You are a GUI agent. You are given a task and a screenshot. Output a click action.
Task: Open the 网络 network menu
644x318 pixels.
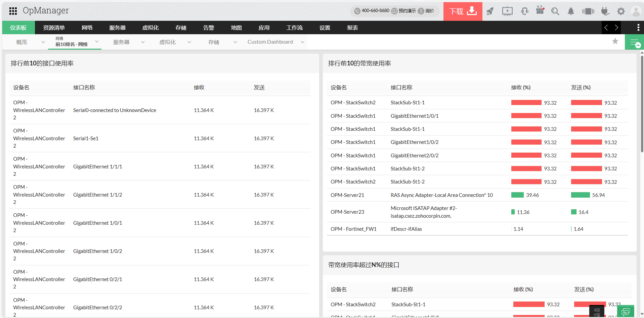87,28
